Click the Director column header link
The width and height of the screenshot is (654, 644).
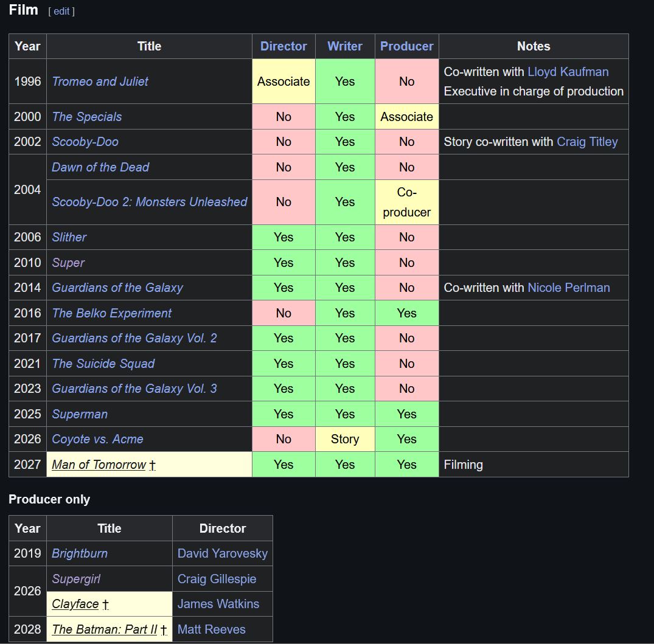coord(284,46)
